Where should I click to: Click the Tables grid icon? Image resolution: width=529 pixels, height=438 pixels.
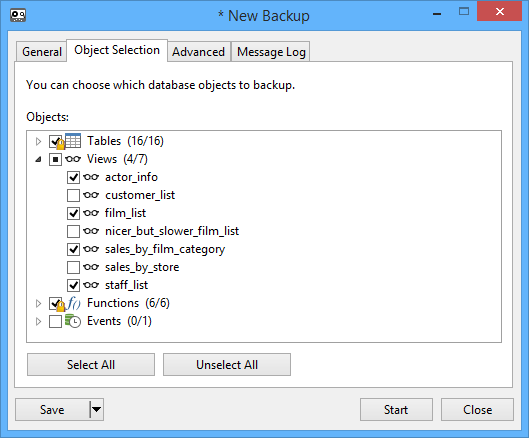tap(73, 141)
